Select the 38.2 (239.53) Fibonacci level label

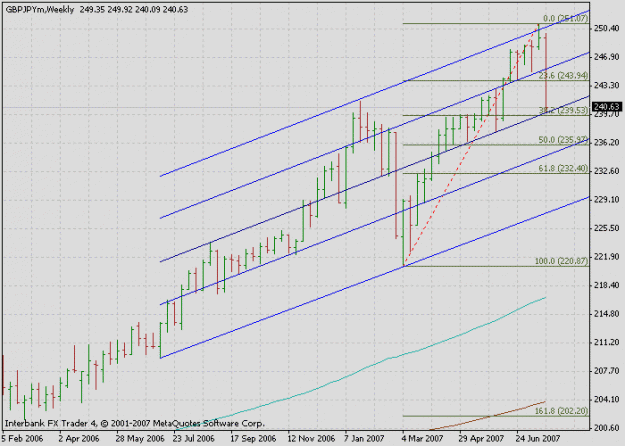(x=563, y=110)
